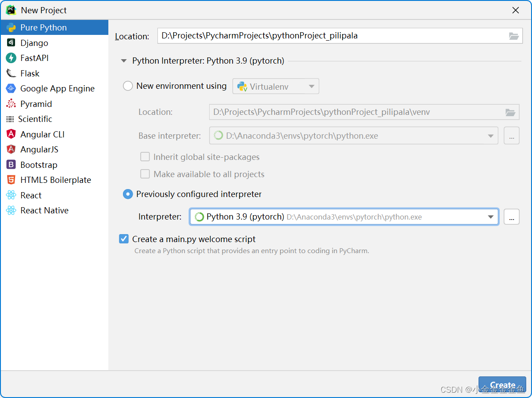Click the PyCharm logo in title bar
The width and height of the screenshot is (532, 398).
coord(11,10)
